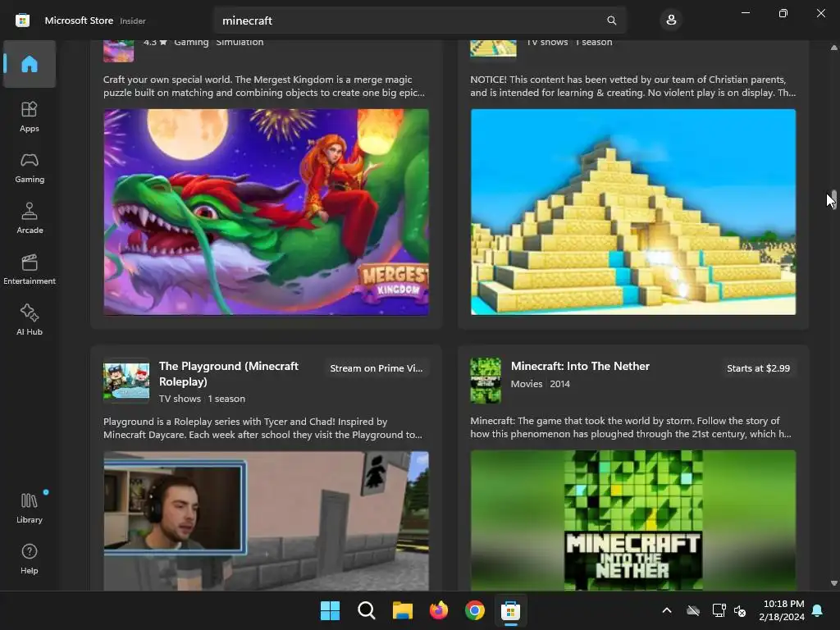Open File Explorer from the taskbar
The height and width of the screenshot is (630, 840).
coord(402,610)
